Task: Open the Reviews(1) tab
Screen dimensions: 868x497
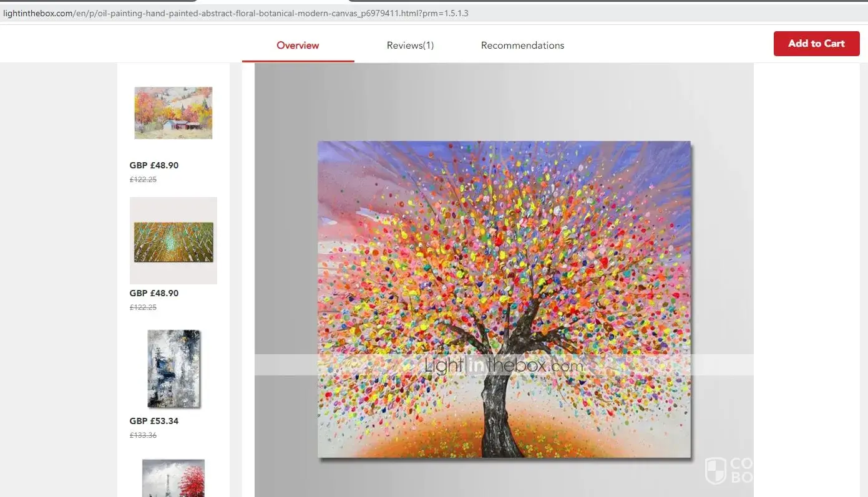Action: [x=410, y=46]
